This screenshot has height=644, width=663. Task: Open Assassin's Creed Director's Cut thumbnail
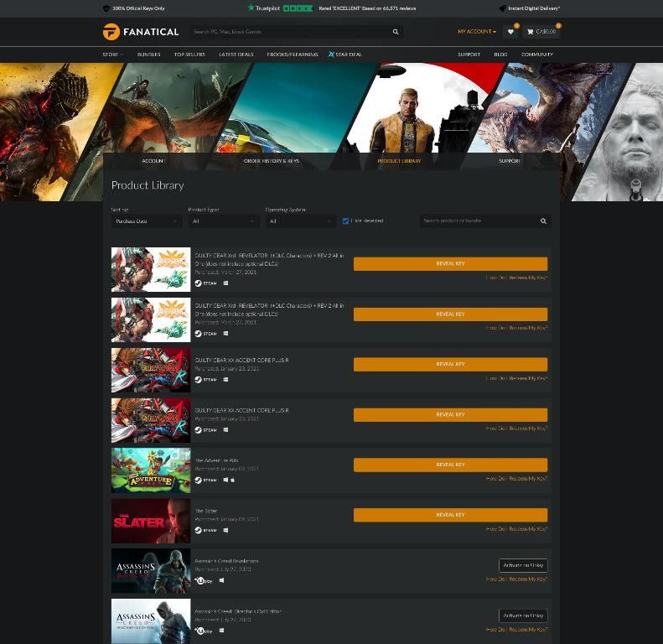151,621
